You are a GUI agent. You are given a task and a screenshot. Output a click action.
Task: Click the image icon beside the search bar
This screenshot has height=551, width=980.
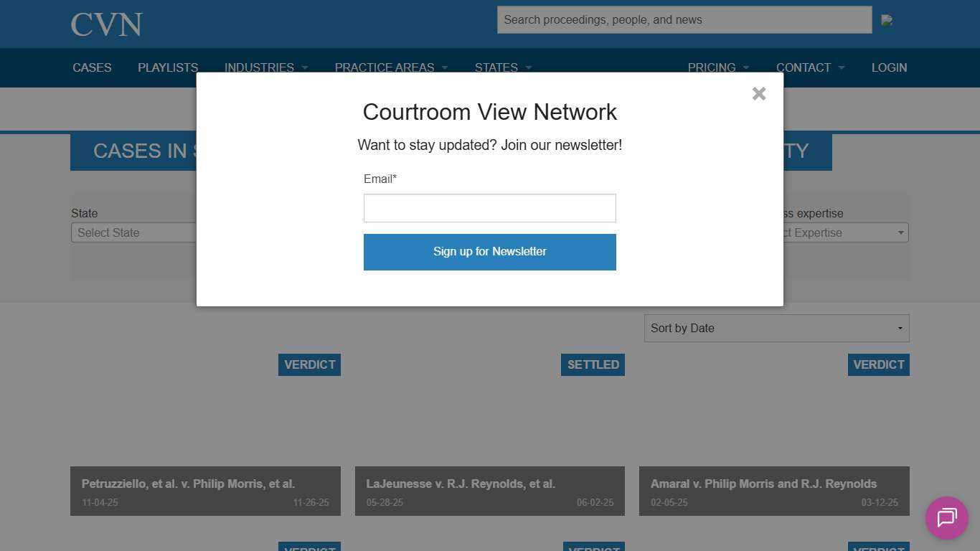pyautogui.click(x=887, y=19)
